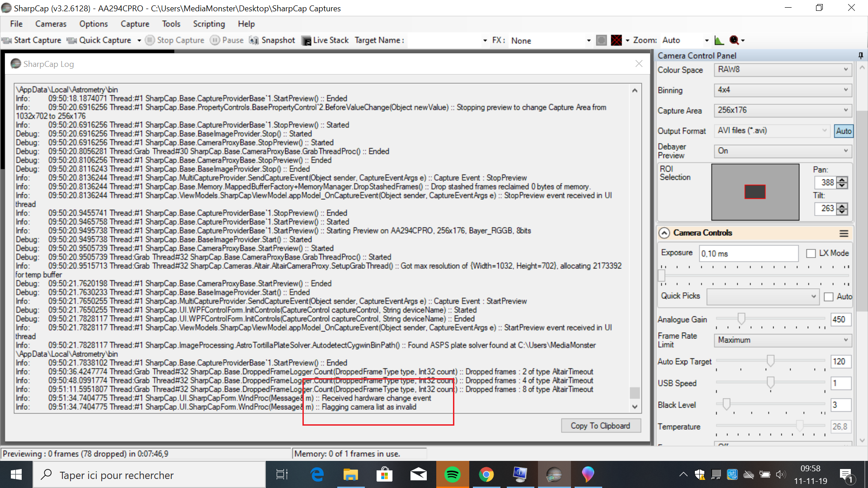Open the Cameras menu
Viewport: 868px width, 488px height.
51,24
